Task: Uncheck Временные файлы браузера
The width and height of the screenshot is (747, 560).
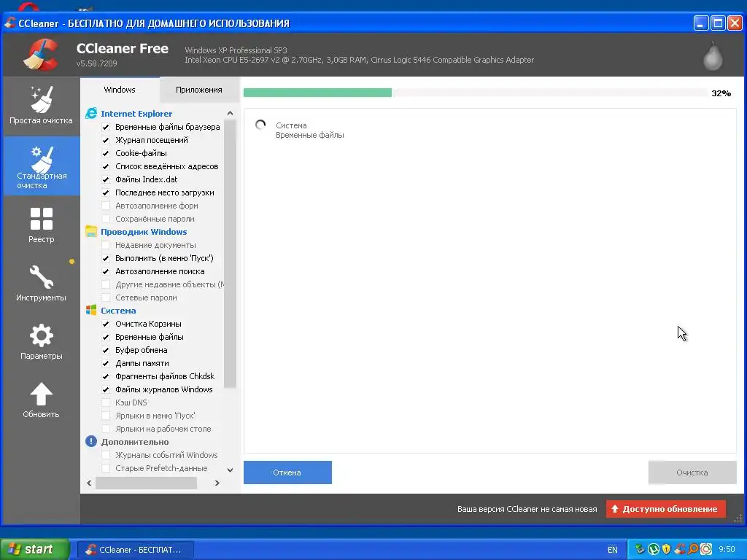Action: tap(106, 127)
